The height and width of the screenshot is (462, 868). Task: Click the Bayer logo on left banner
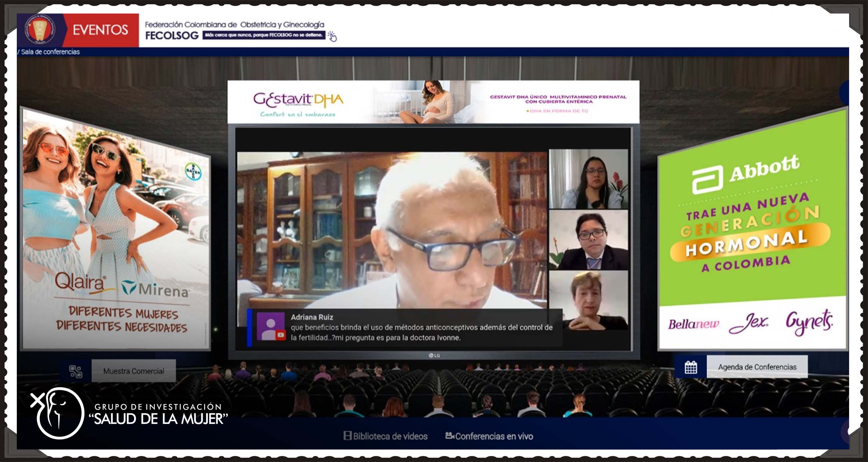click(193, 171)
